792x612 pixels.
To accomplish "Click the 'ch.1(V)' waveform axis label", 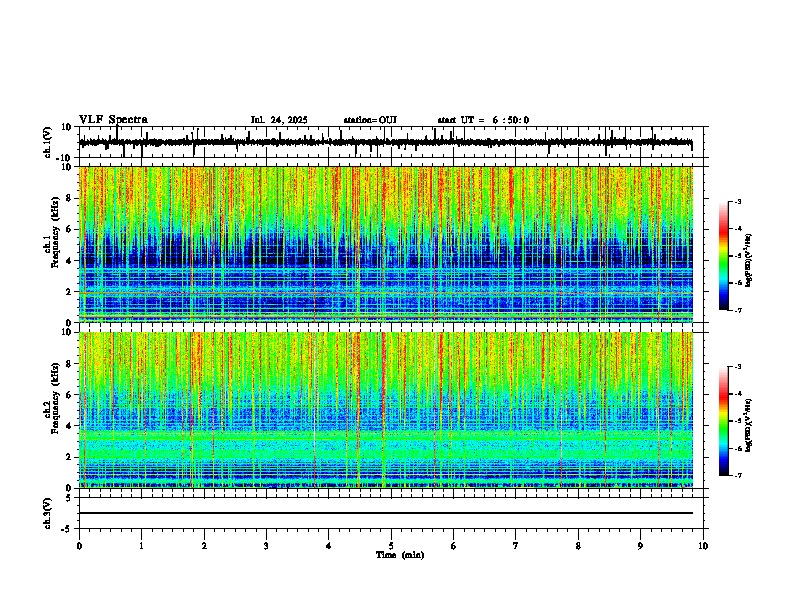I will (47, 142).
